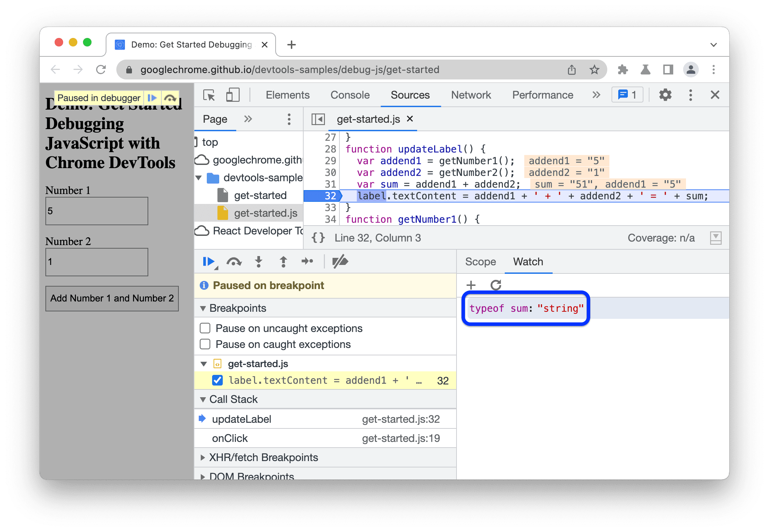Click the Add watch expression plus icon

pos(471,284)
